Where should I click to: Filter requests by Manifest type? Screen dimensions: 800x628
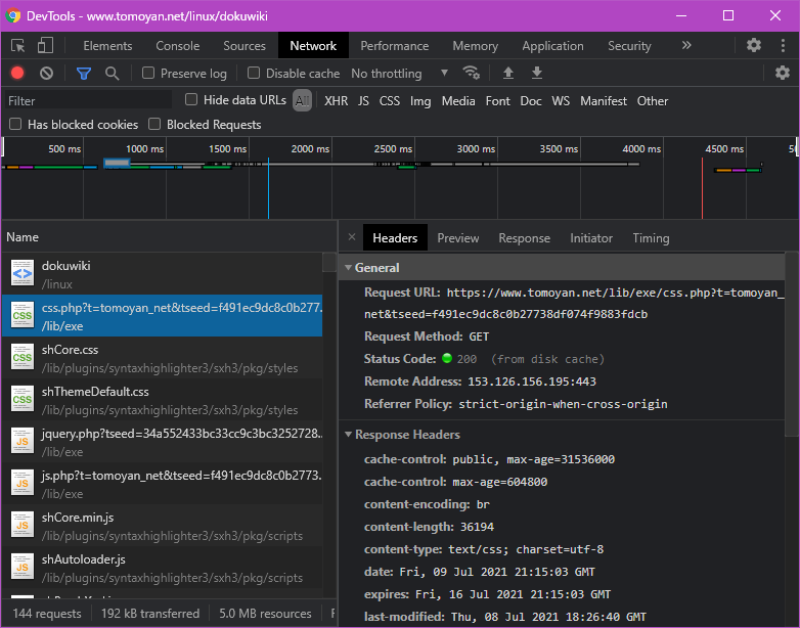point(603,101)
